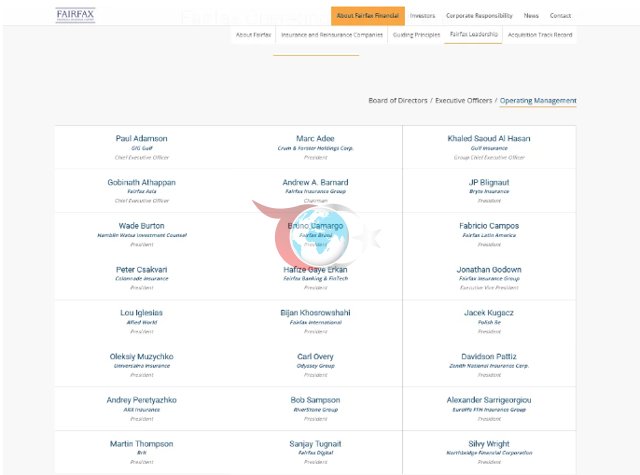Click RiverStone Group company text
Image resolution: width=640 pixels, height=475 pixels.
click(315, 409)
